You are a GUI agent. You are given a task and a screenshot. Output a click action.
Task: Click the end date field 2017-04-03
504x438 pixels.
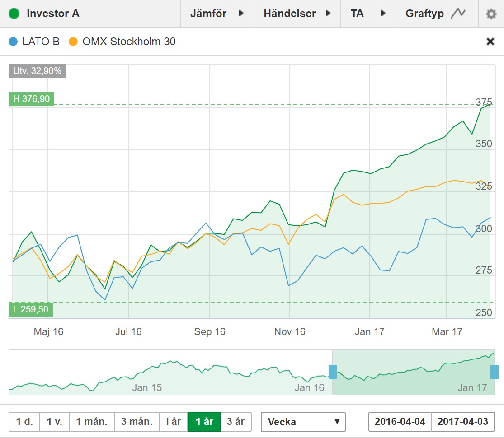click(x=463, y=422)
